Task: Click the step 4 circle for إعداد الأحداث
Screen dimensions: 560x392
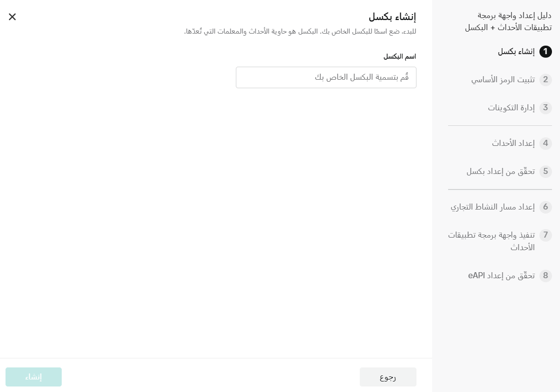Action: tap(545, 143)
